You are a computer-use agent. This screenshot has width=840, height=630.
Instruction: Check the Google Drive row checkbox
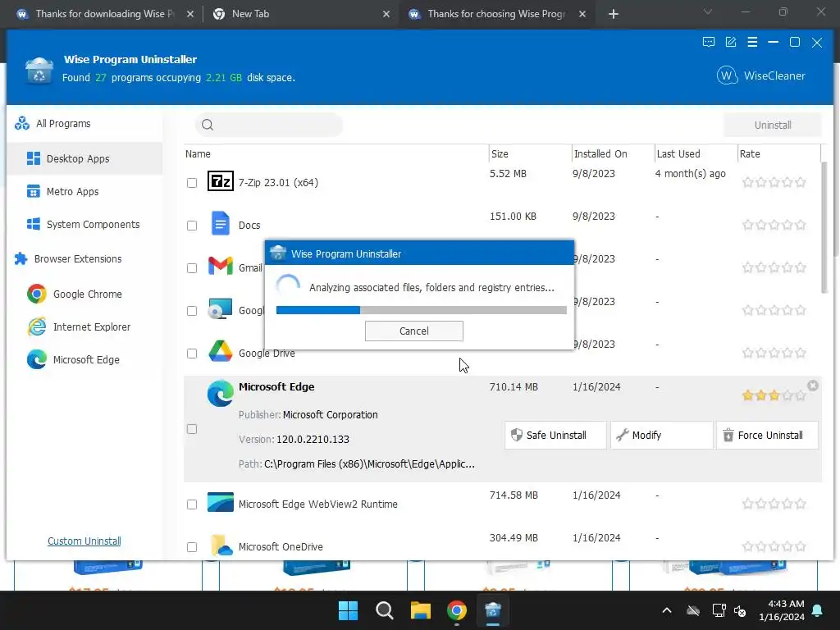[192, 354]
